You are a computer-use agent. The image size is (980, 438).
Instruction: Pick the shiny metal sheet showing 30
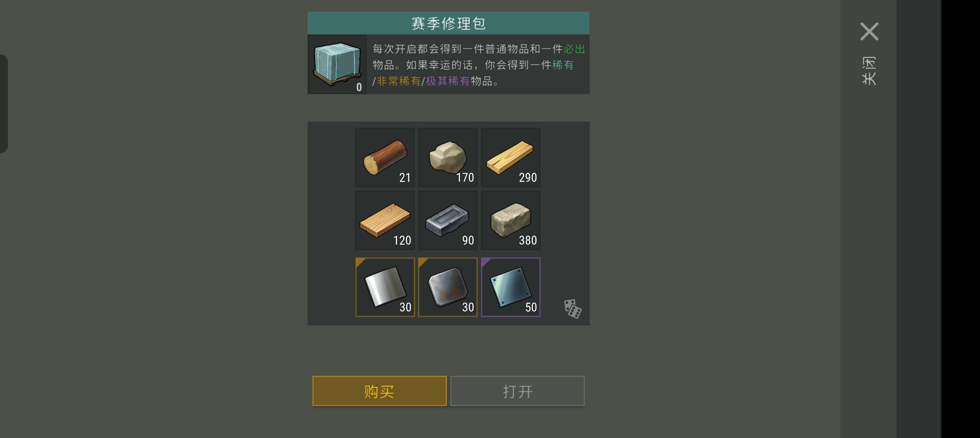(x=385, y=287)
